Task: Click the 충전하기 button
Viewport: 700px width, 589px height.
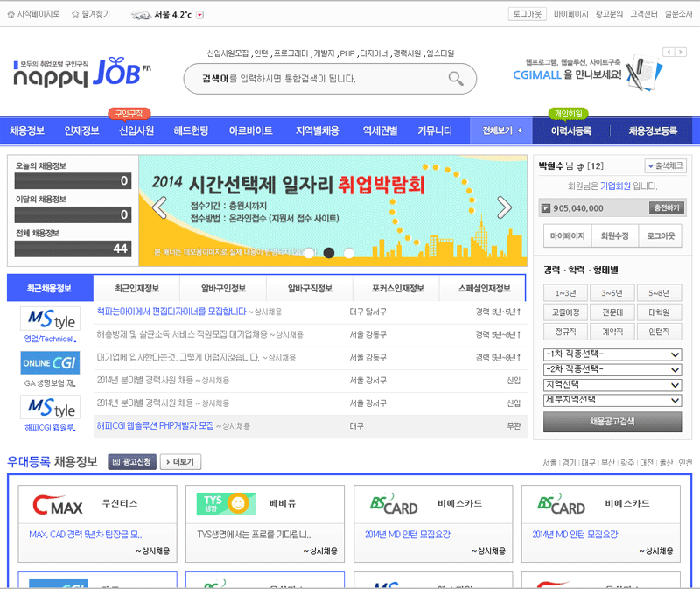Action: [x=665, y=208]
